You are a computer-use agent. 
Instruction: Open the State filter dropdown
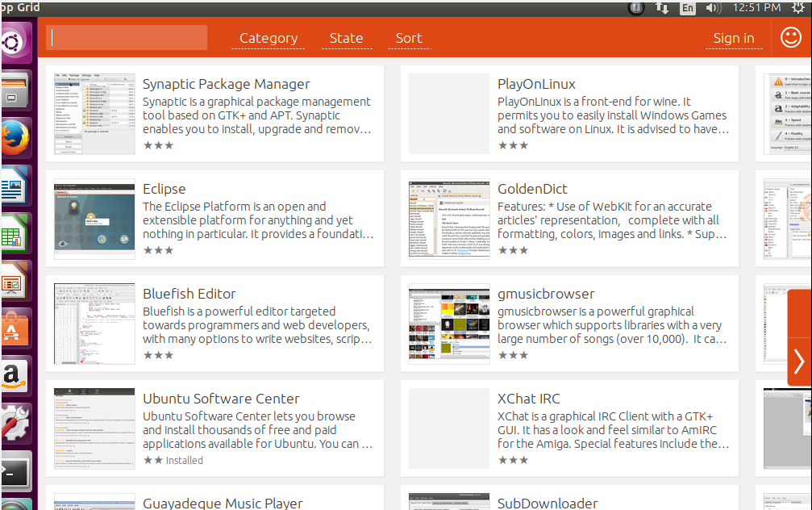click(347, 39)
